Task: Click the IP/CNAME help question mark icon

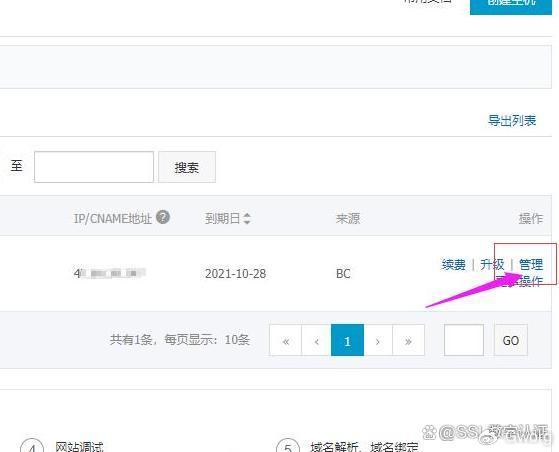Action: click(163, 217)
